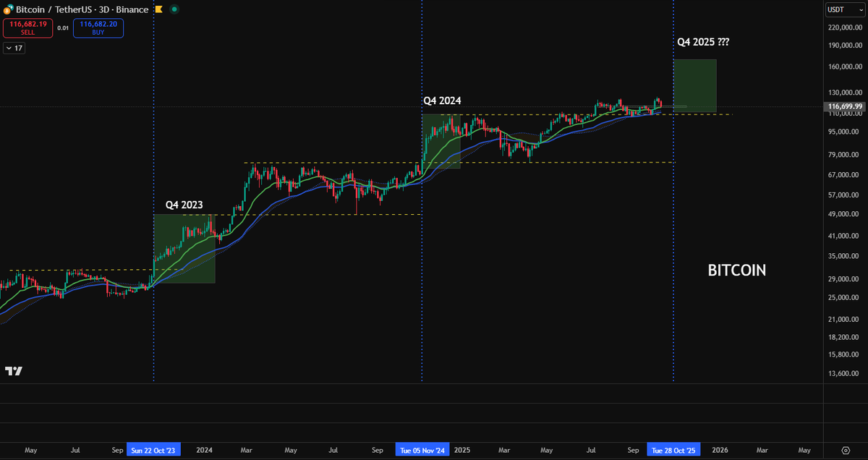Select the green Q4 2023 highlighted rectangle
868x460 pixels.
pos(184,248)
